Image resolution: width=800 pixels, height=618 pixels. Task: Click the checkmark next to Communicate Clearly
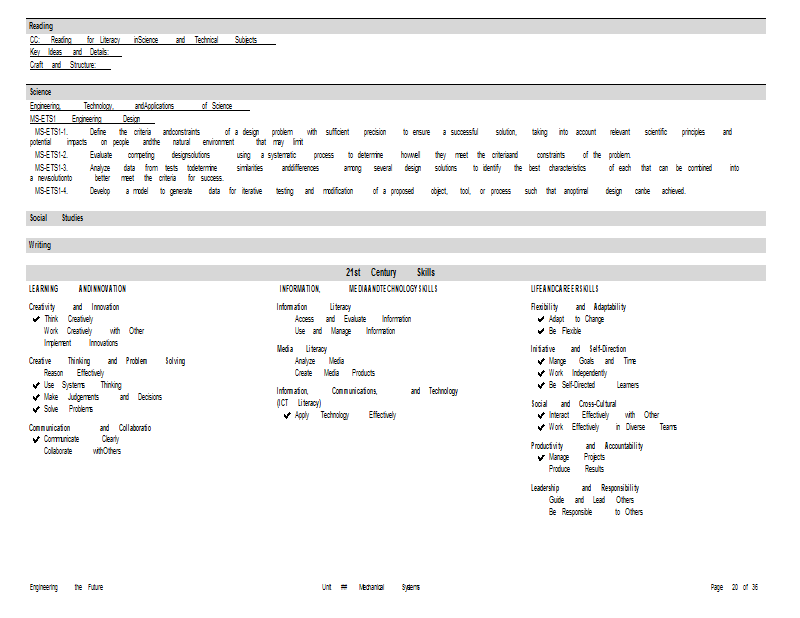[36, 439]
